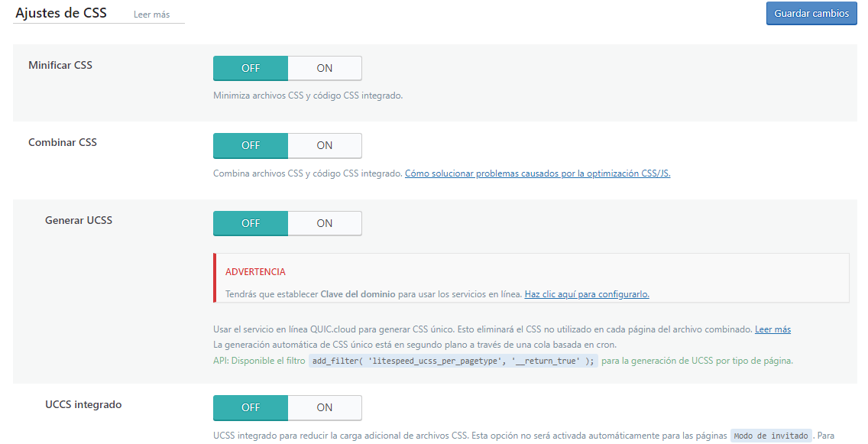
Task: Set Minificar CSS to OFF
Action: (x=251, y=68)
